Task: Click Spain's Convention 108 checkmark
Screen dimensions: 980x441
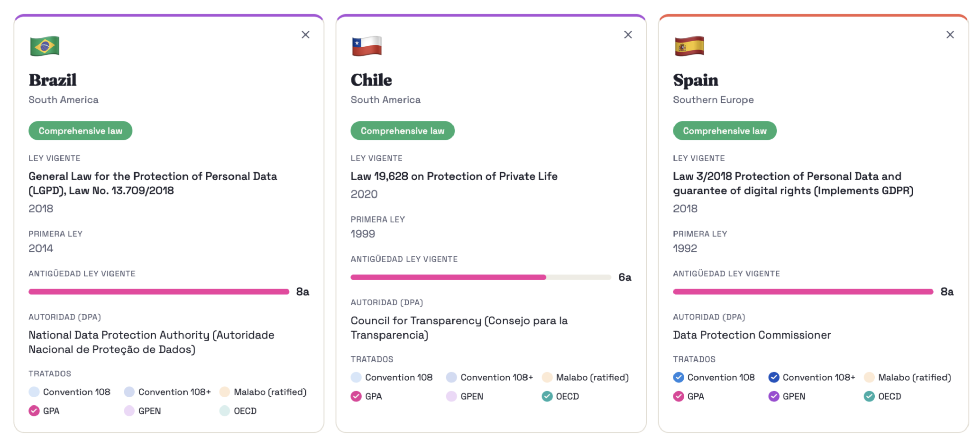Action: (x=678, y=377)
